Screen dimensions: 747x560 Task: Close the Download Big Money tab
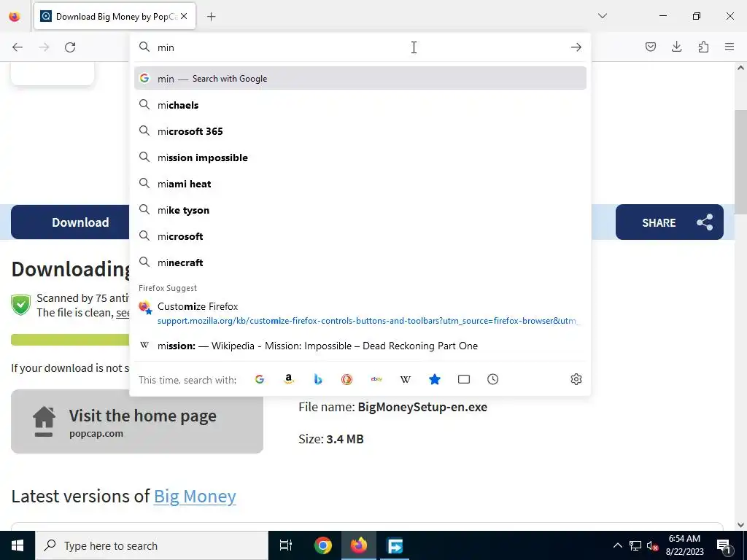coord(184,16)
